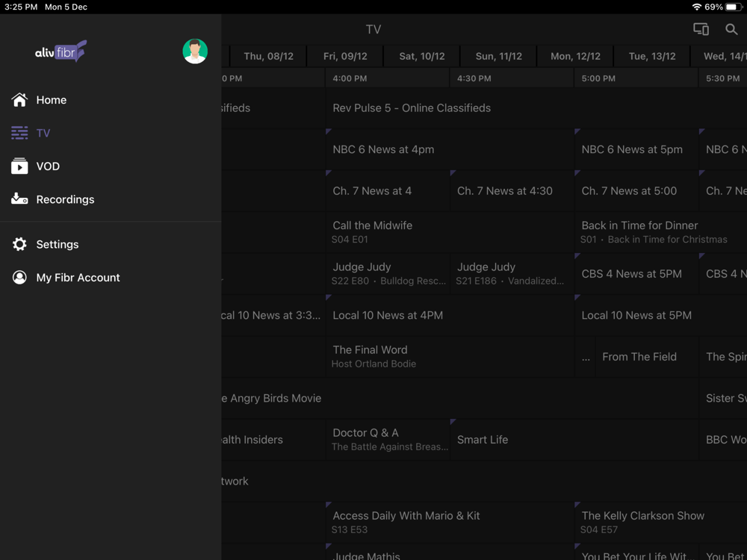Select From The Field program
Image resolution: width=747 pixels, height=560 pixels.
click(x=647, y=357)
